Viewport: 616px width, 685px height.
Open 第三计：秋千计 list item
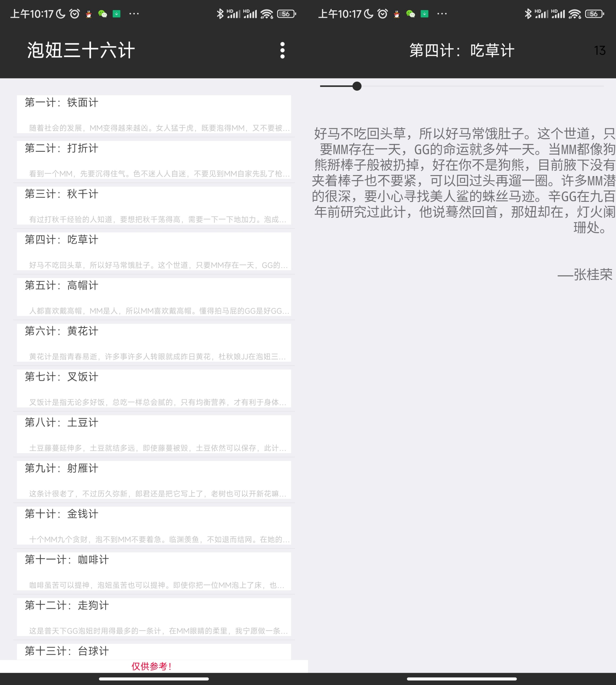click(x=154, y=206)
